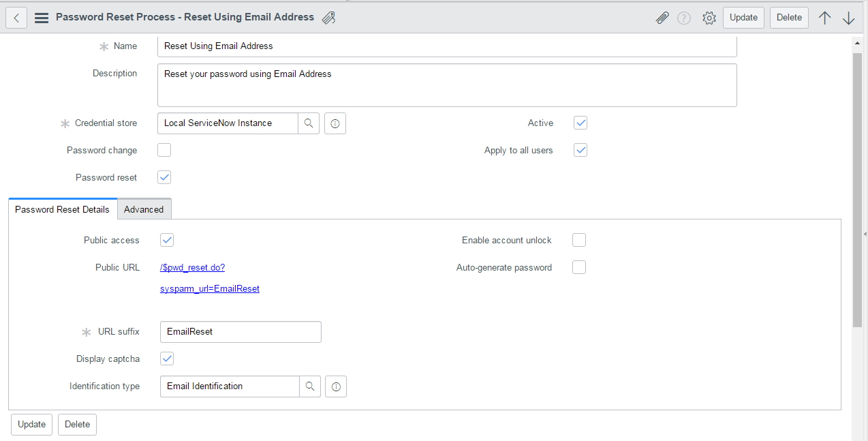The height and width of the screenshot is (441, 868).
Task: Open the Credential store lookup magnifier
Action: pos(309,123)
